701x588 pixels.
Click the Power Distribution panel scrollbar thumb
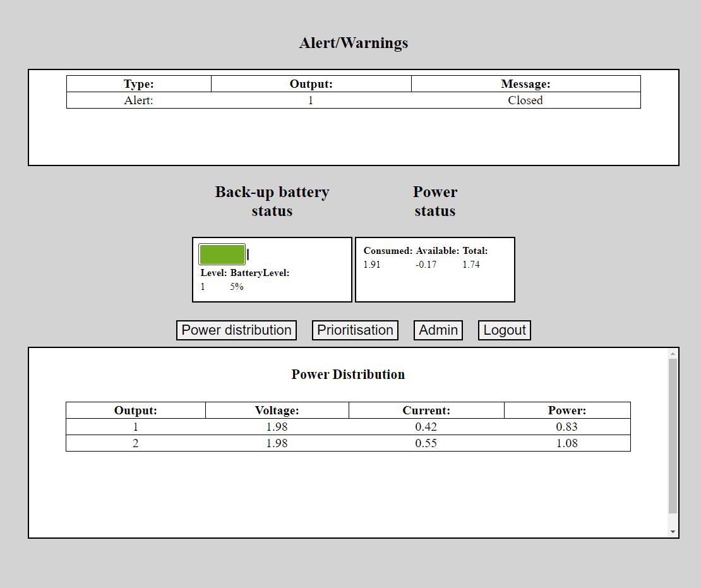(673, 436)
